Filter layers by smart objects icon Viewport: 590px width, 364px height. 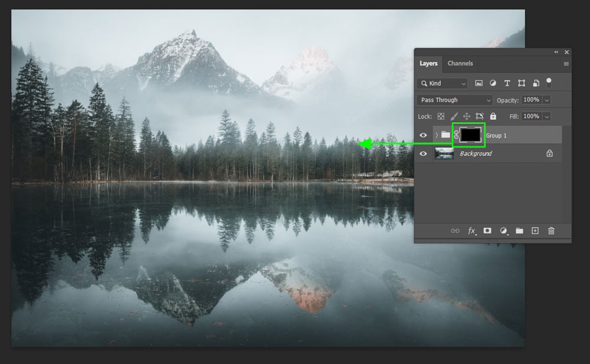[536, 83]
